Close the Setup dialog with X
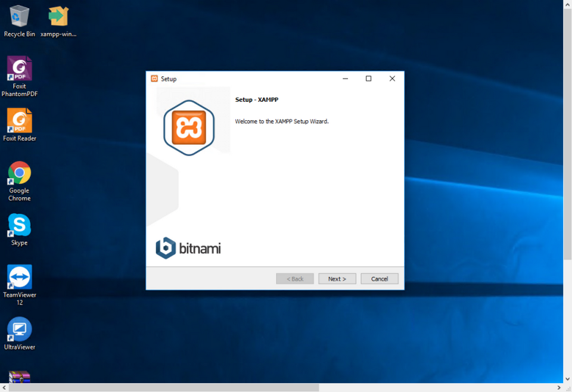 [392, 79]
